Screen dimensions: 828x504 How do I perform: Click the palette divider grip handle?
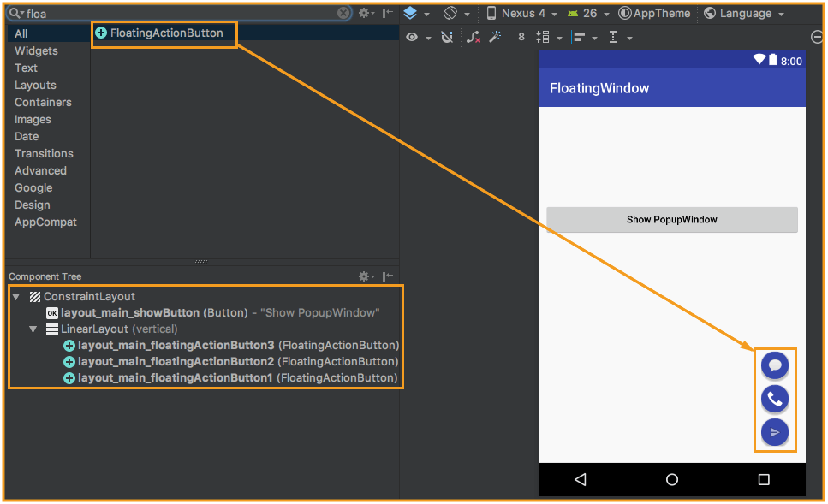click(x=201, y=261)
